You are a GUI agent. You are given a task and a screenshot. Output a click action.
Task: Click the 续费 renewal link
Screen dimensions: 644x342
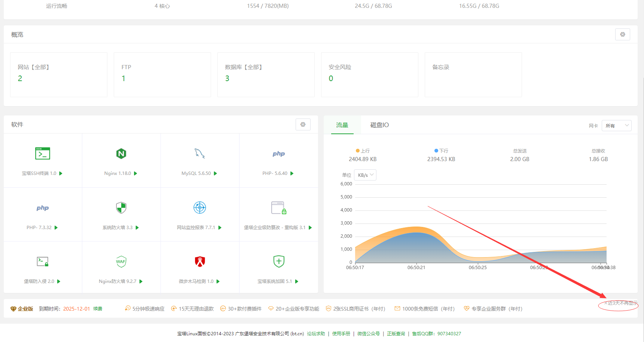pyautogui.click(x=98, y=309)
